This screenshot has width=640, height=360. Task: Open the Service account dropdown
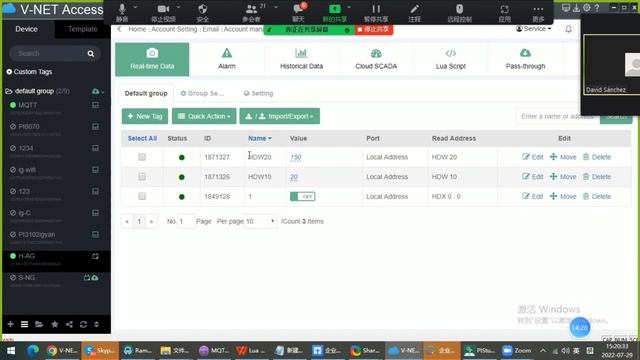click(533, 29)
